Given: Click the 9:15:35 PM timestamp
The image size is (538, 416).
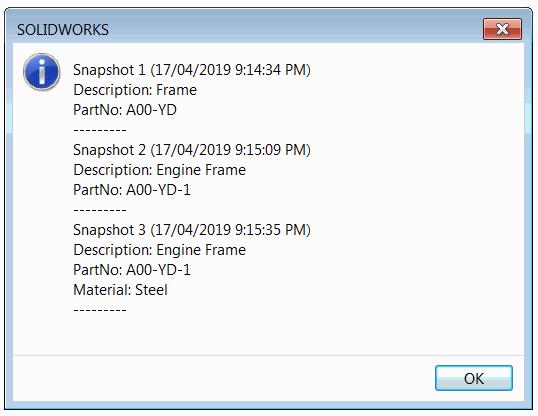Looking at the screenshot, I should 272,230.
